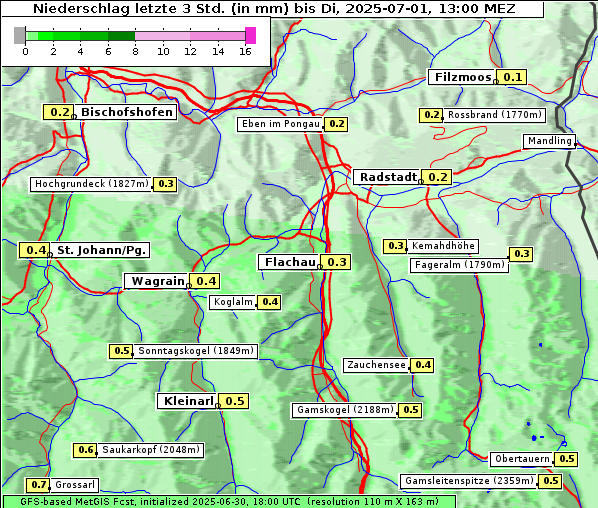Select the Gamsleitenspitze (2359m) label
The image size is (598, 508).
pos(469,481)
